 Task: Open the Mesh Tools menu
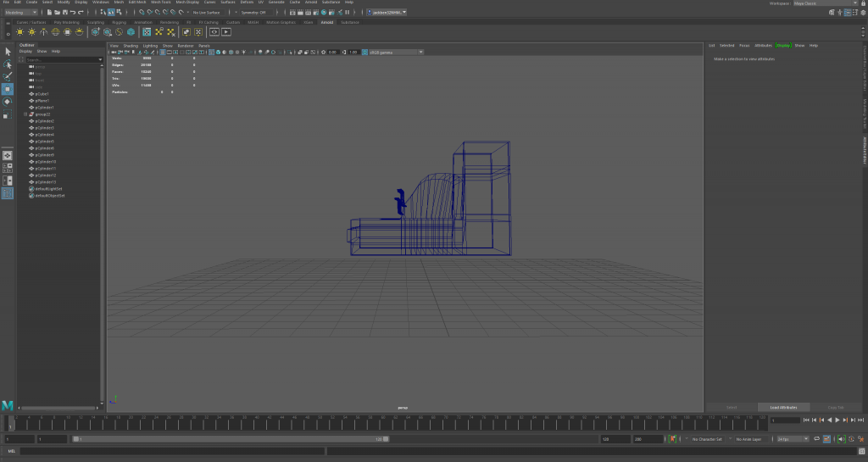coord(161,3)
